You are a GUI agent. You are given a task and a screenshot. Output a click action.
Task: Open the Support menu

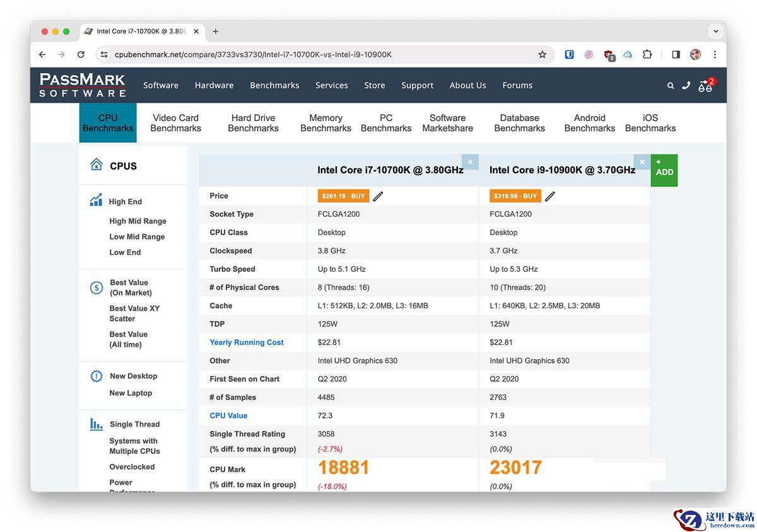click(x=418, y=85)
